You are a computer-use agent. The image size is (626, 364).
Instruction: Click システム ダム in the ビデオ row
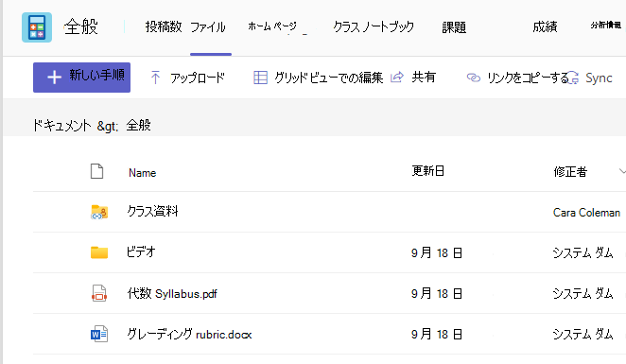pos(583,253)
